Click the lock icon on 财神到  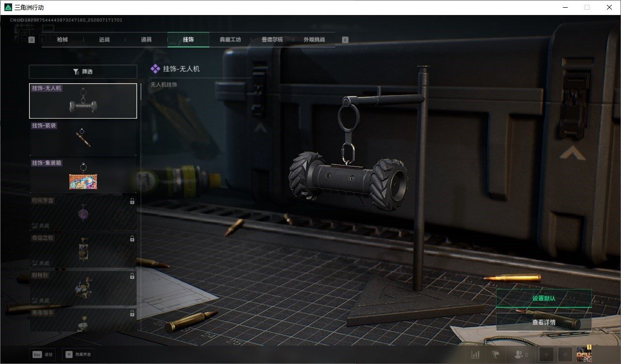point(132,276)
